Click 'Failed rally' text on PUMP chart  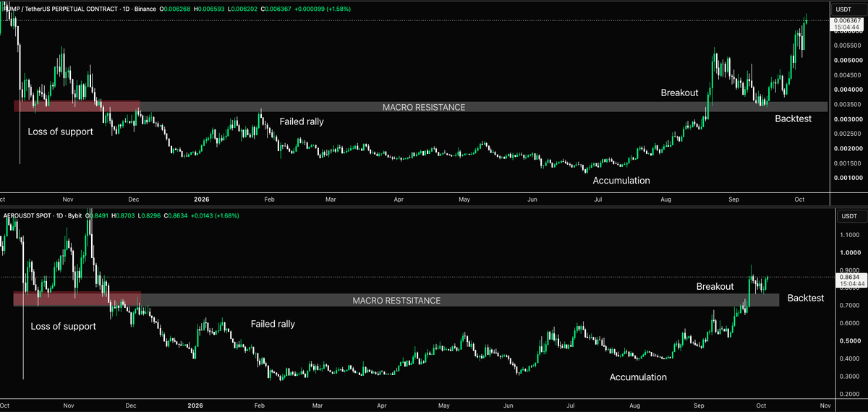302,121
